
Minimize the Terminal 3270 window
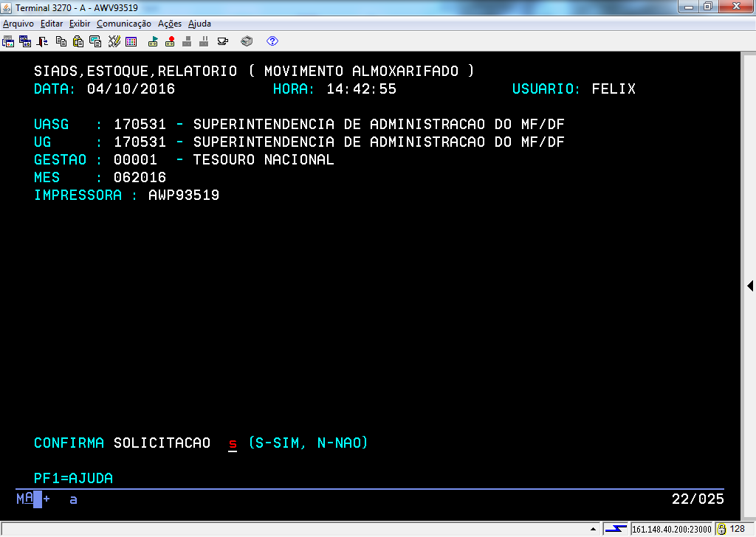[x=689, y=7]
